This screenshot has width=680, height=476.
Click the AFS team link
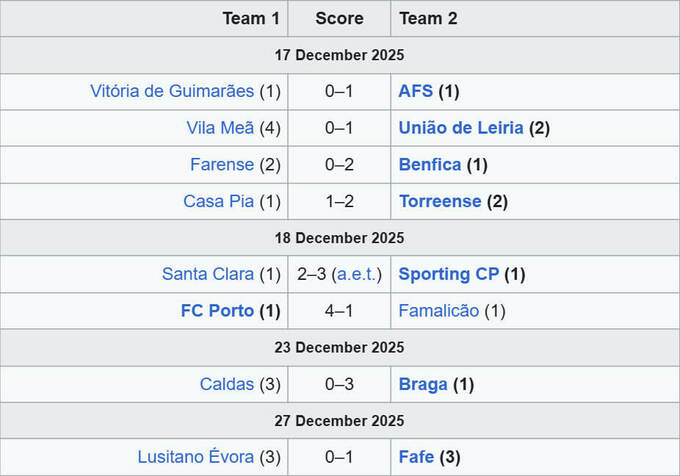(415, 91)
